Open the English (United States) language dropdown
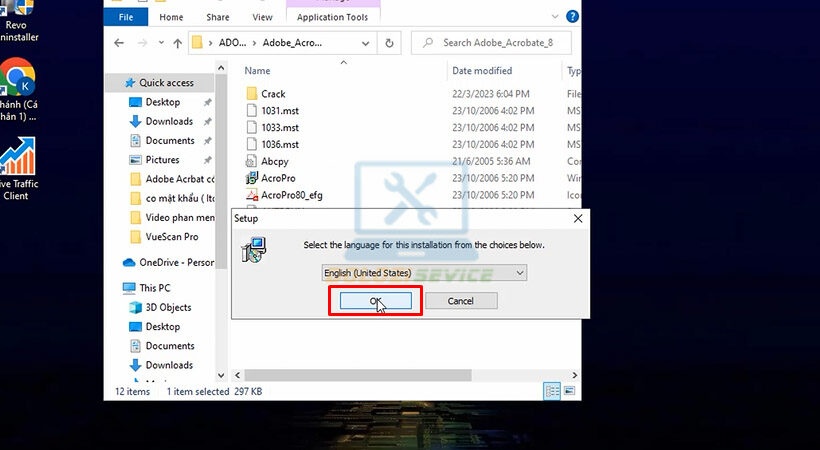This screenshot has height=450, width=820. click(x=424, y=273)
